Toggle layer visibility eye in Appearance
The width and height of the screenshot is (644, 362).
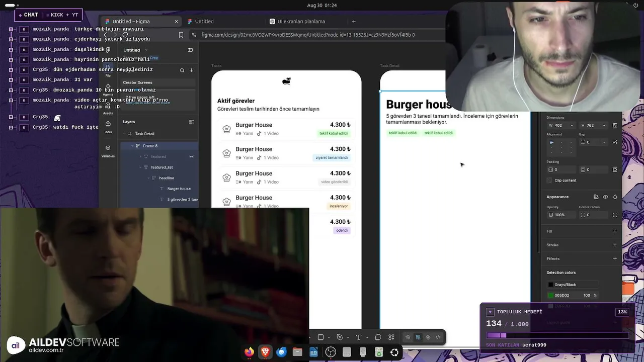pyautogui.click(x=605, y=197)
